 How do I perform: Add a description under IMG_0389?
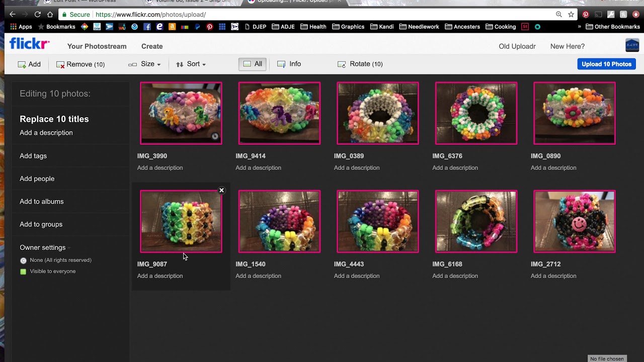357,168
